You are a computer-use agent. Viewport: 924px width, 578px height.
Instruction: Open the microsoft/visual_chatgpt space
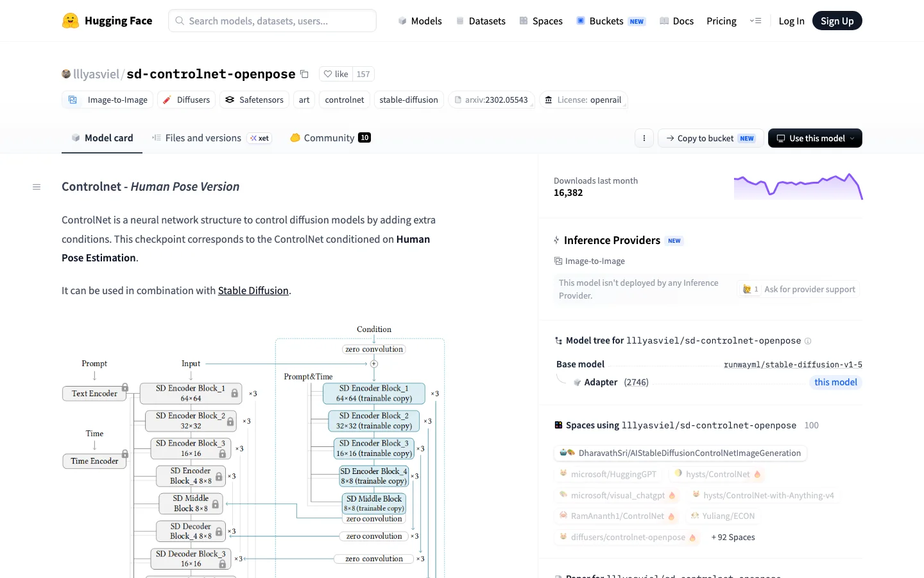tap(617, 495)
